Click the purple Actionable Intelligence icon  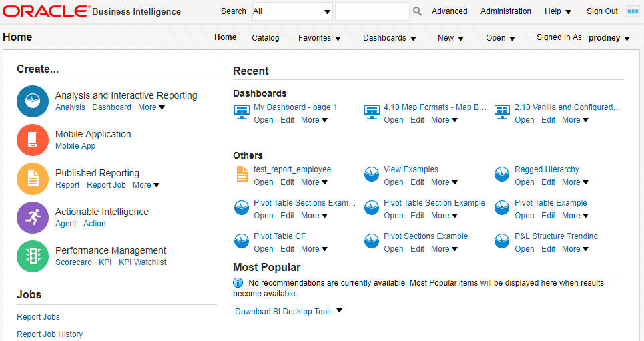(x=33, y=218)
